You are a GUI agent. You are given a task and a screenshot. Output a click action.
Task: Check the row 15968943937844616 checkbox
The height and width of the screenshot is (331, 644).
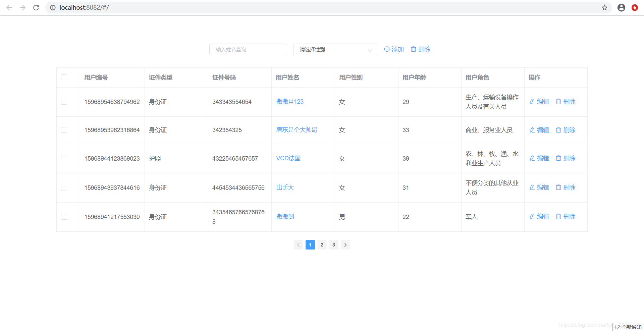pos(64,188)
